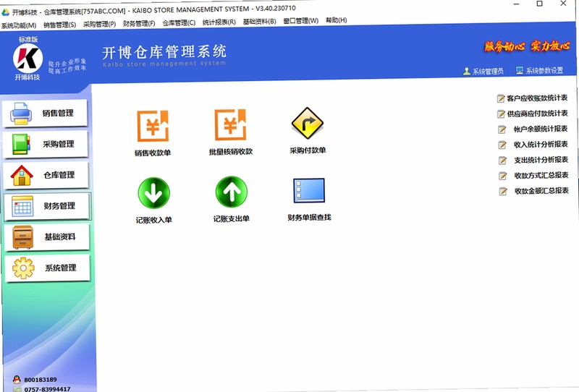Open the 收款方式汇总报表 link
Viewport: 579px width, 392px height.
[x=541, y=175]
